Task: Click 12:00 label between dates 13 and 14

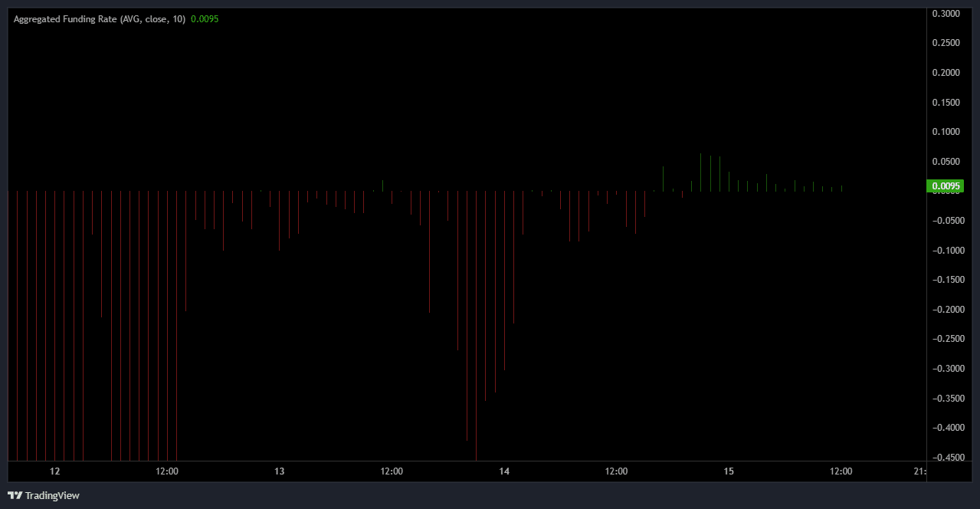Action: pyautogui.click(x=392, y=471)
